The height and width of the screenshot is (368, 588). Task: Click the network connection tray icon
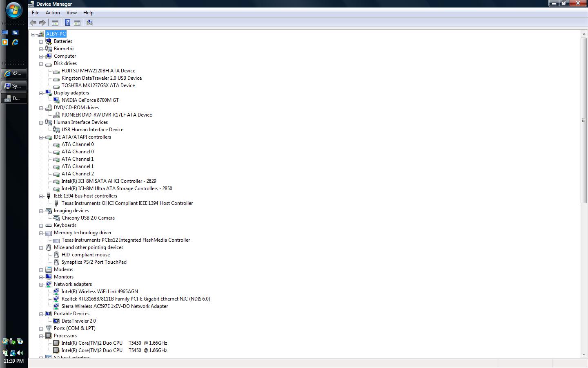[13, 352]
